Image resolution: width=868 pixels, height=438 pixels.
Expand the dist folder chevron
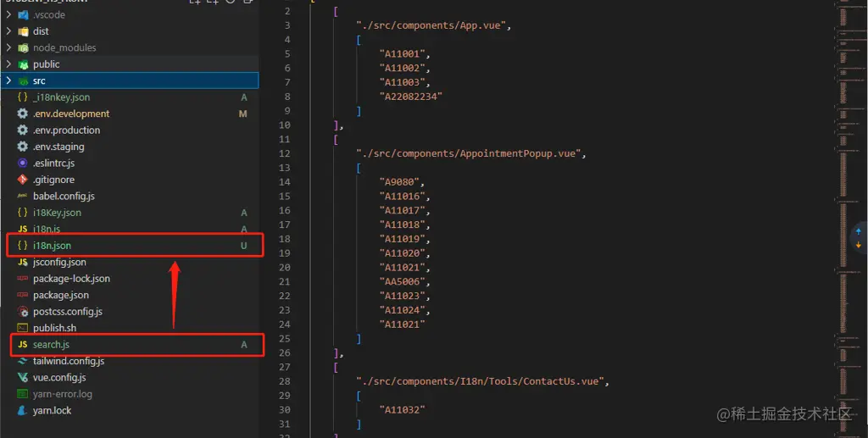click(x=8, y=31)
